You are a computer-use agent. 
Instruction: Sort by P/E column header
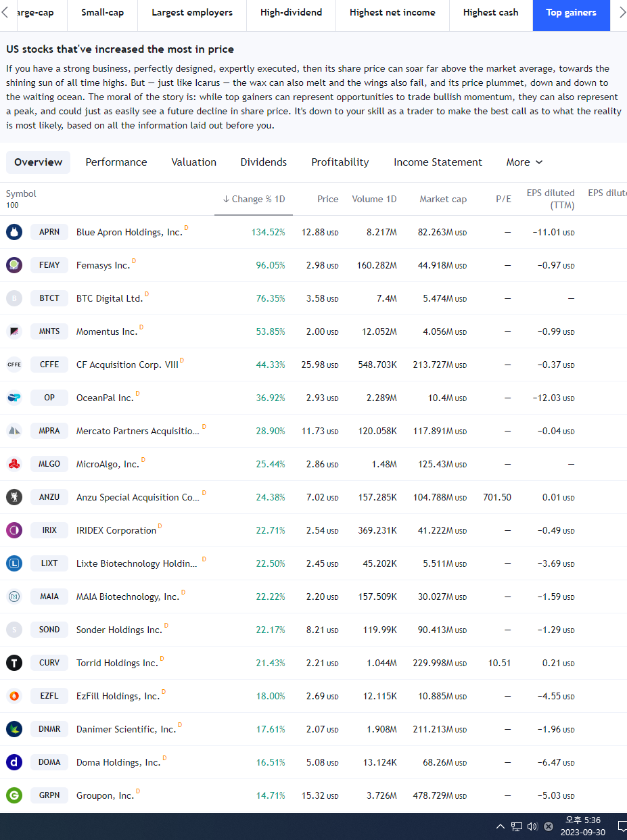point(503,199)
